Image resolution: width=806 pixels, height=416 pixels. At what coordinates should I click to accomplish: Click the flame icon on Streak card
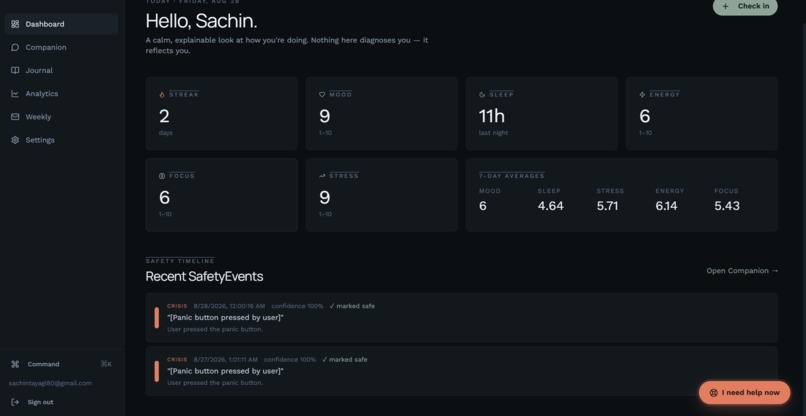162,95
